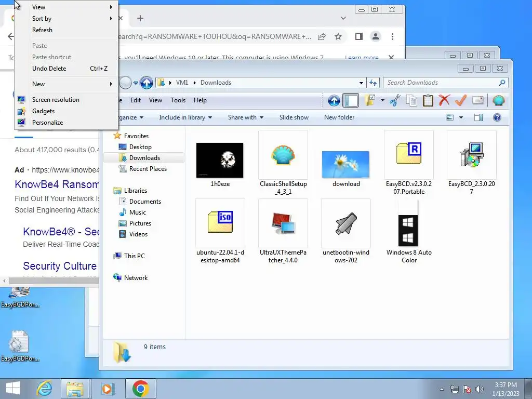532x399 pixels.
Task: Expand the arrow after VM1 in the breadcrumb
Action: (195, 83)
